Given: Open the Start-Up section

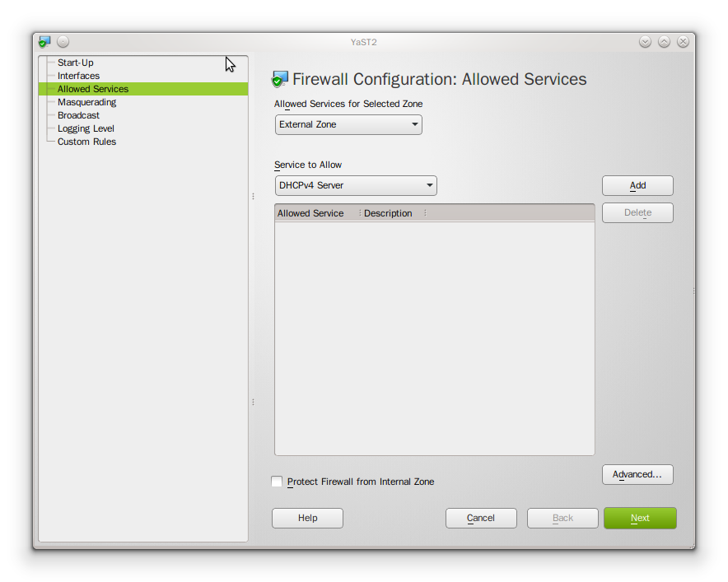Looking at the screenshot, I should click(x=76, y=63).
